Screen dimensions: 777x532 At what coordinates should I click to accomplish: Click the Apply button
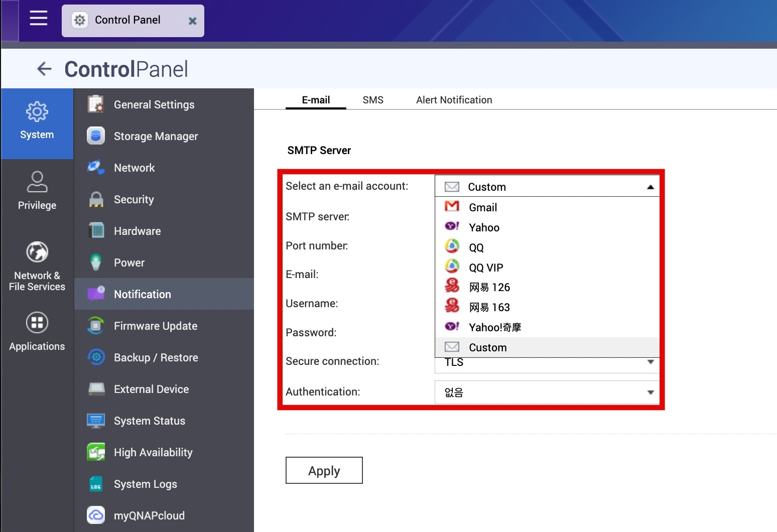324,470
